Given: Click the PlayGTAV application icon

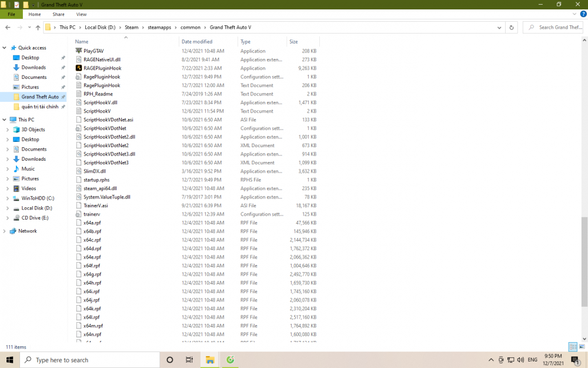Looking at the screenshot, I should [78, 51].
